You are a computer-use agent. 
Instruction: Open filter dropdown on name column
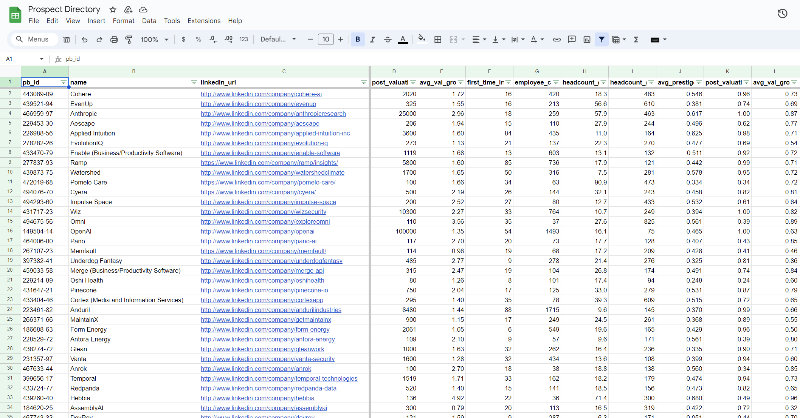point(194,82)
